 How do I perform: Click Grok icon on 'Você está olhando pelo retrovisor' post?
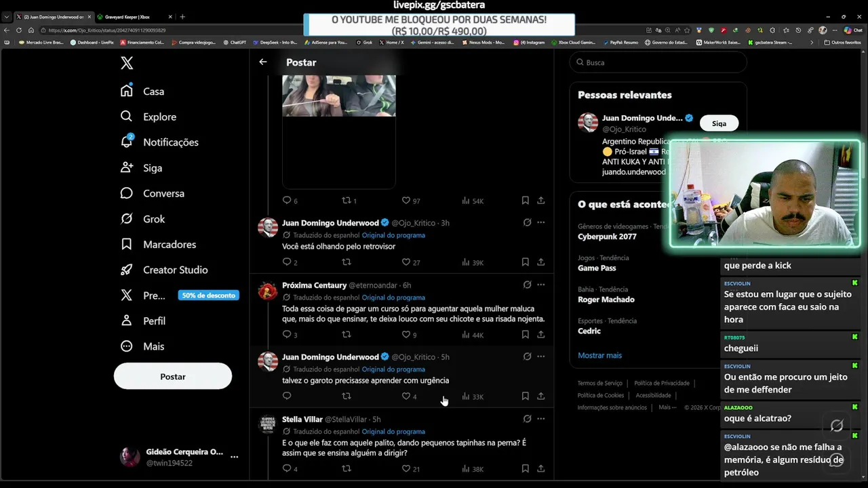tap(527, 222)
